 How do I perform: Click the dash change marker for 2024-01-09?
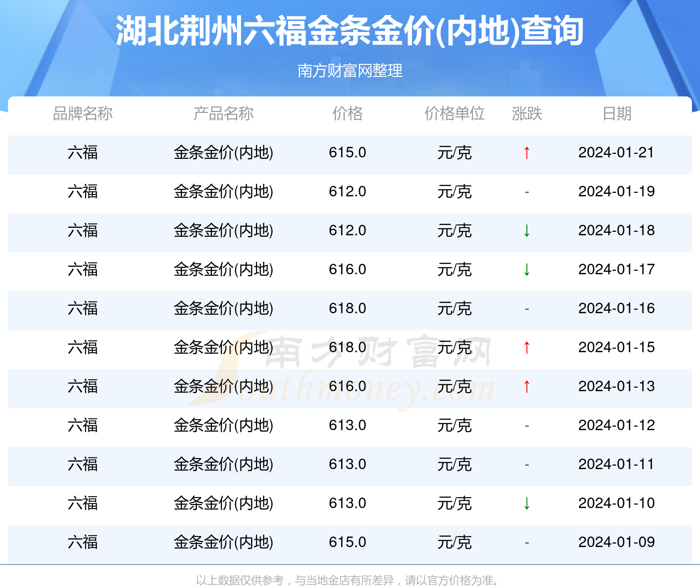(x=526, y=543)
